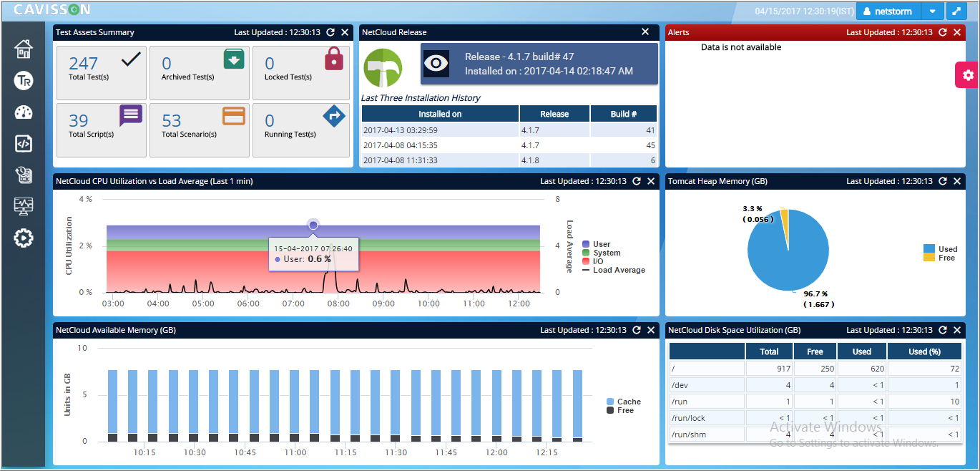Viewport: 980px width, 471px height.
Task: Toggle the User series in CPU legend
Action: click(x=597, y=244)
